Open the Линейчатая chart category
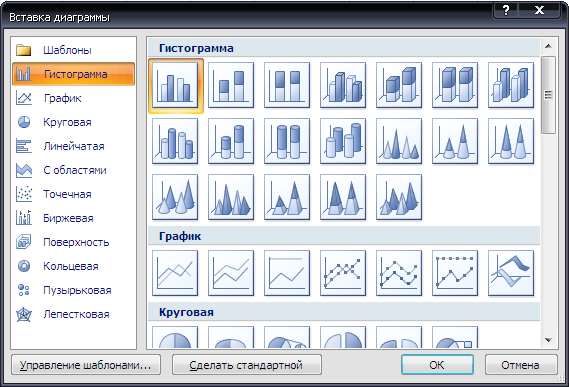The width and height of the screenshot is (569, 387). (74, 146)
